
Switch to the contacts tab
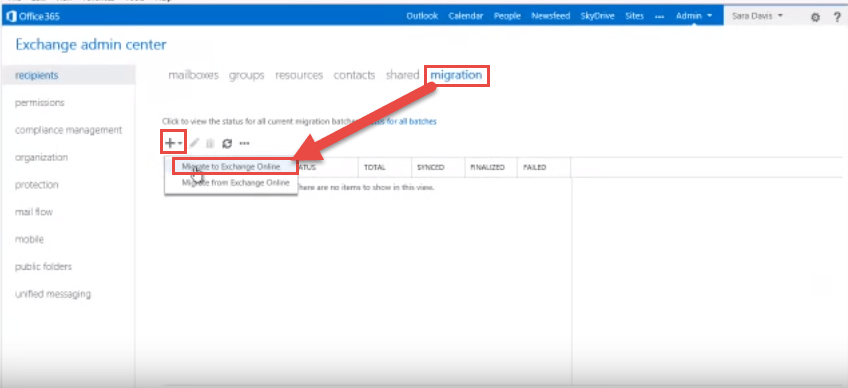pyautogui.click(x=354, y=75)
